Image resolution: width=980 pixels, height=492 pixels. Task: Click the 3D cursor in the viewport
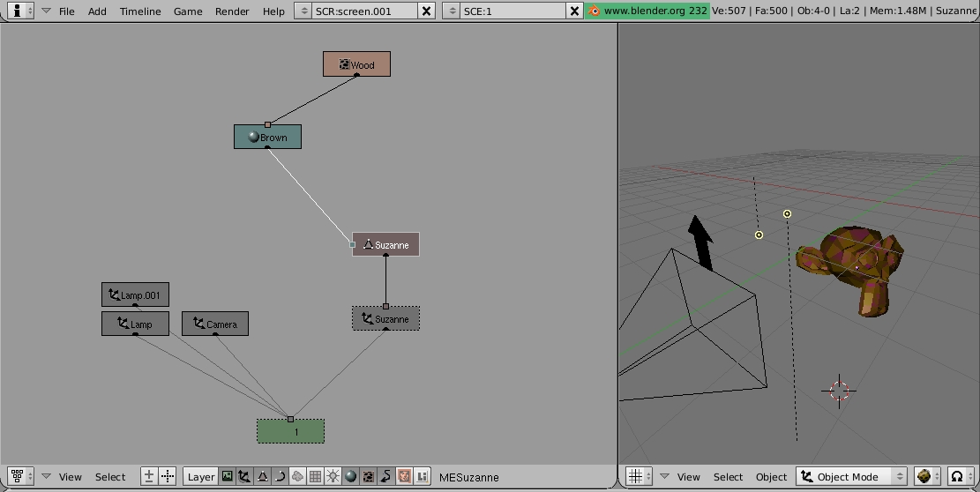click(x=839, y=391)
